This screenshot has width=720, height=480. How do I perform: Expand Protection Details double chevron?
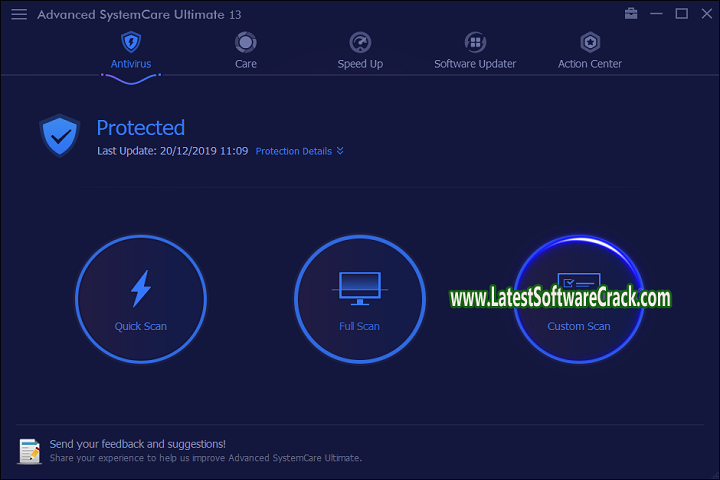tap(340, 151)
